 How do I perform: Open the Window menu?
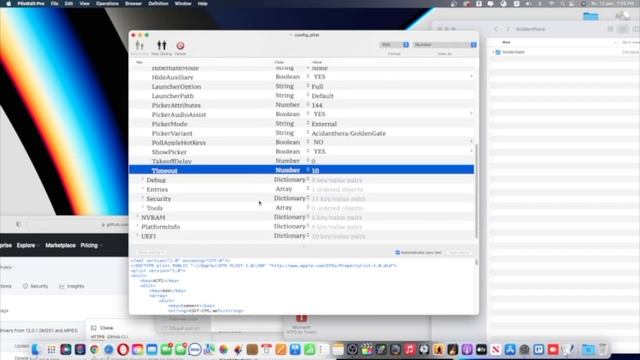[x=183, y=4]
